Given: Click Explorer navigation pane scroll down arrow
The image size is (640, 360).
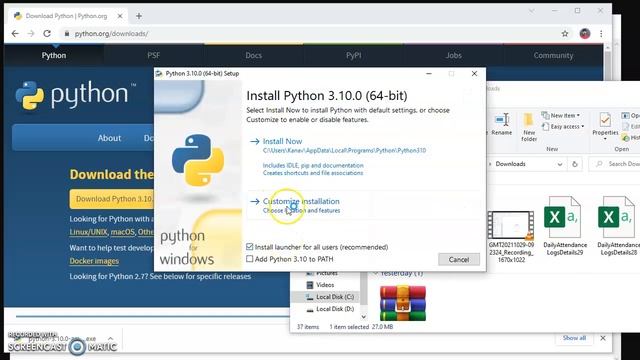Looking at the screenshot, I should point(364,317).
